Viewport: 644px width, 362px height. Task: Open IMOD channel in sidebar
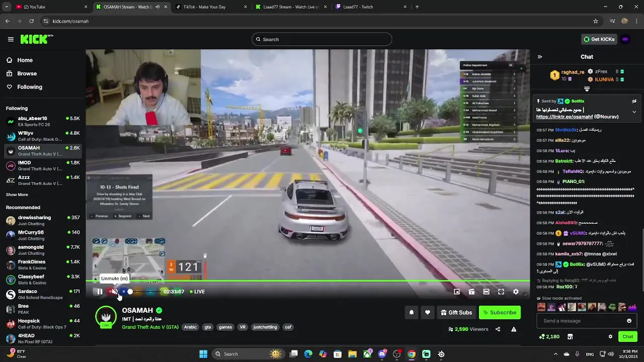click(x=43, y=165)
